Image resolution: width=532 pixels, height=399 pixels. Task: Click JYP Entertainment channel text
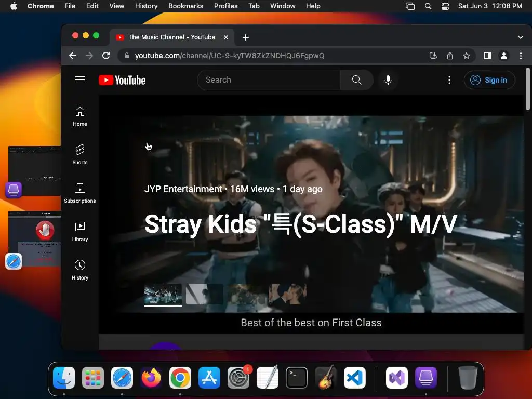click(x=183, y=189)
